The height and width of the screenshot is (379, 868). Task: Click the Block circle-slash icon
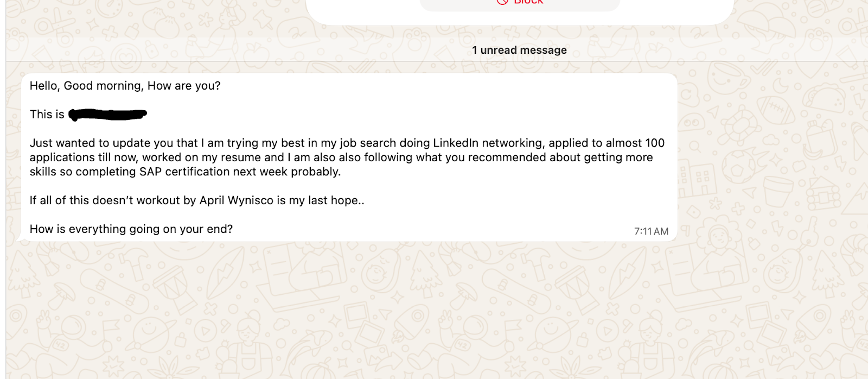[x=502, y=2]
